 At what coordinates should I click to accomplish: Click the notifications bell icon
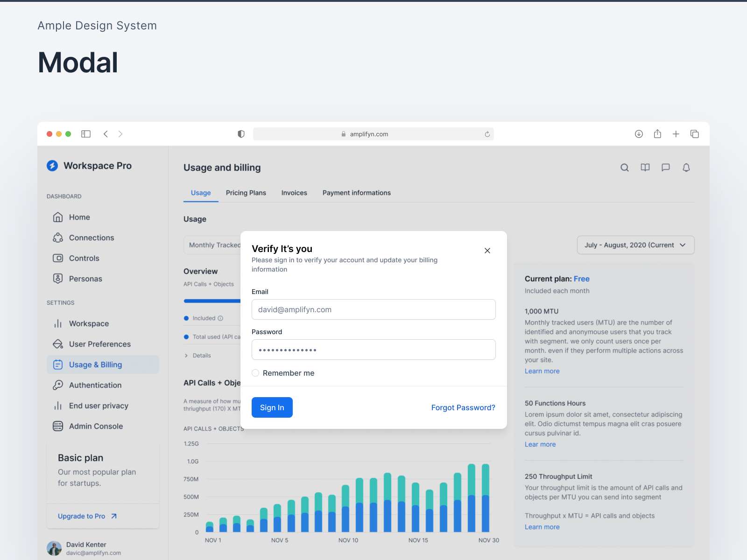click(x=686, y=168)
